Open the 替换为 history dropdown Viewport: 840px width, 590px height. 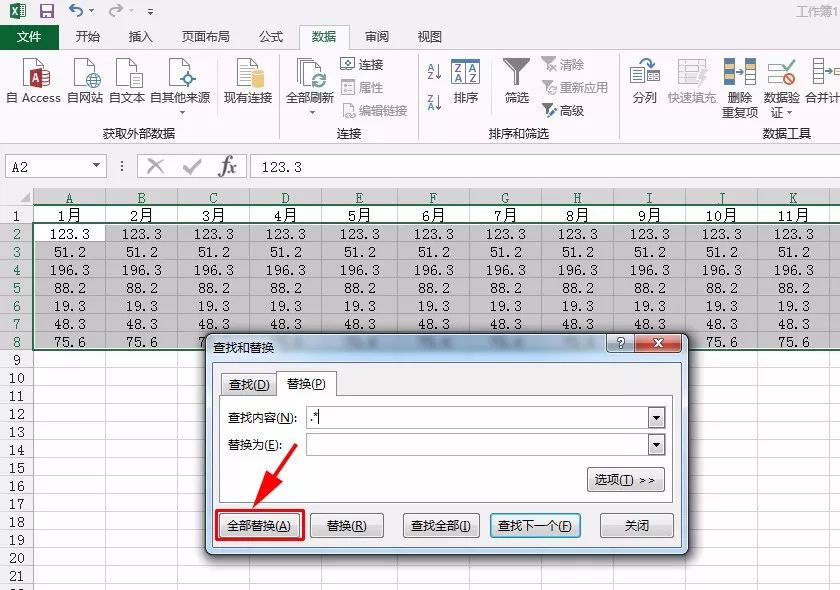point(656,445)
